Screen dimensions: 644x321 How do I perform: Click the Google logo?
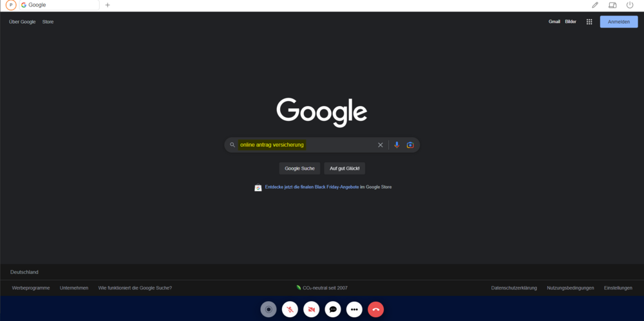coord(321,113)
